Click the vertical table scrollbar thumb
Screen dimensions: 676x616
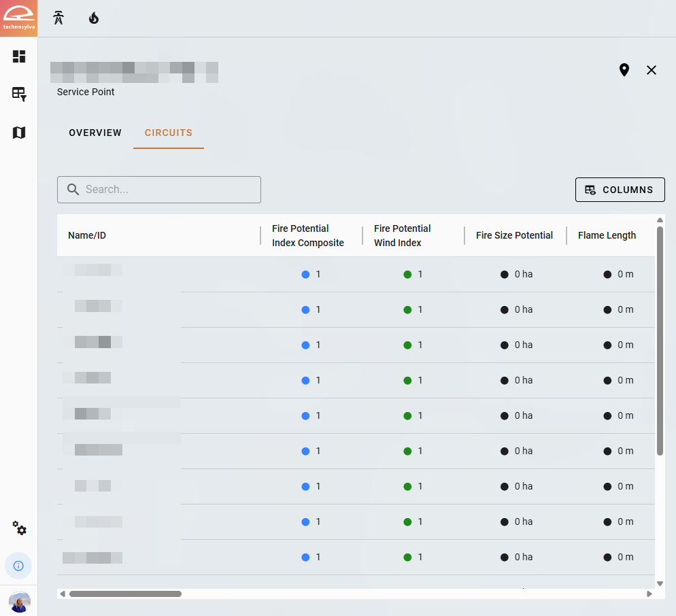pyautogui.click(x=660, y=340)
